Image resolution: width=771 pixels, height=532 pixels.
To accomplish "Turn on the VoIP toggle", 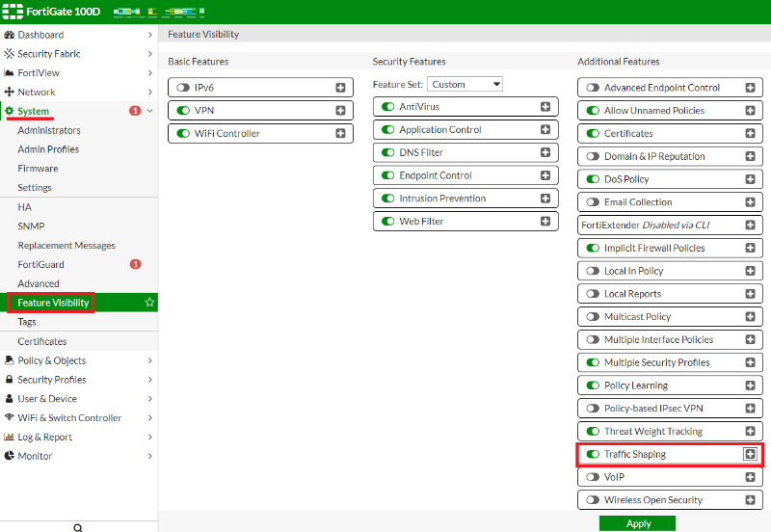I will pyautogui.click(x=593, y=477).
